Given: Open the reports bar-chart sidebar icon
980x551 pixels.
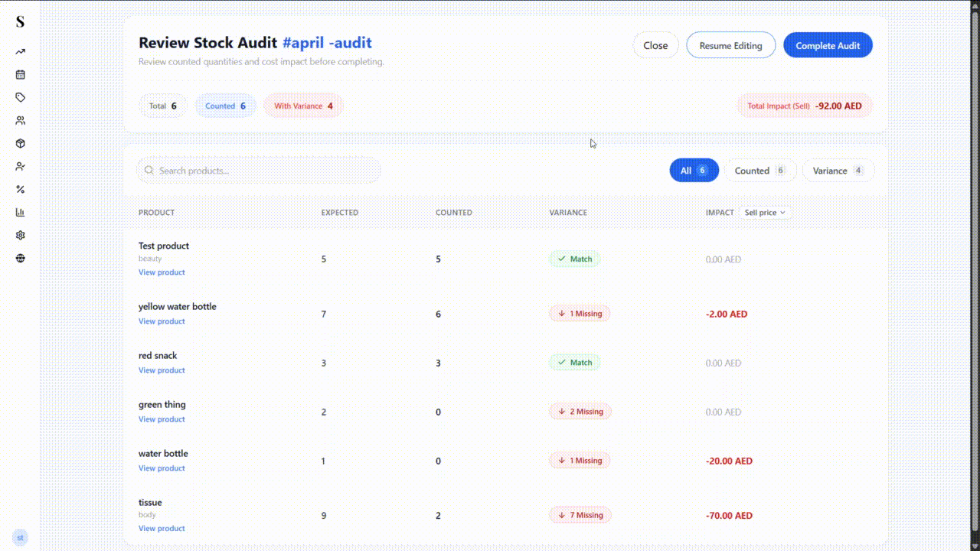Looking at the screenshot, I should pyautogui.click(x=19, y=212).
